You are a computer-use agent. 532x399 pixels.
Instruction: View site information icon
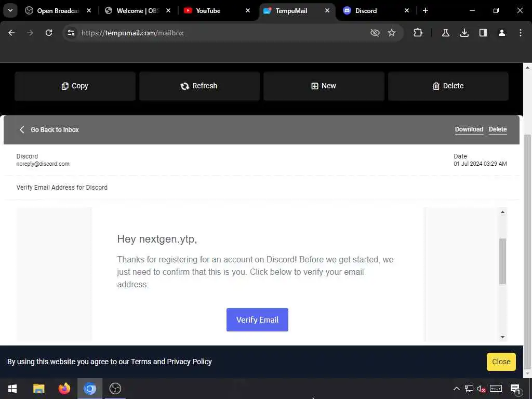click(71, 33)
